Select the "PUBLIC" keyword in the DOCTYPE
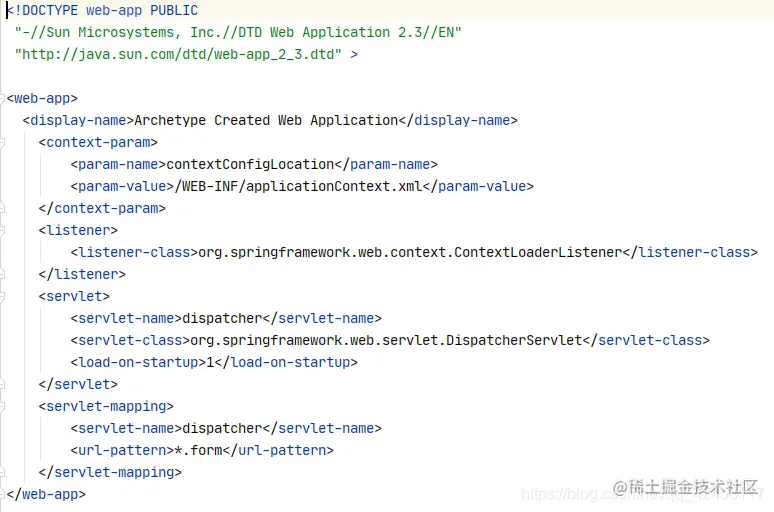Image resolution: width=774 pixels, height=512 pixels. [x=174, y=10]
